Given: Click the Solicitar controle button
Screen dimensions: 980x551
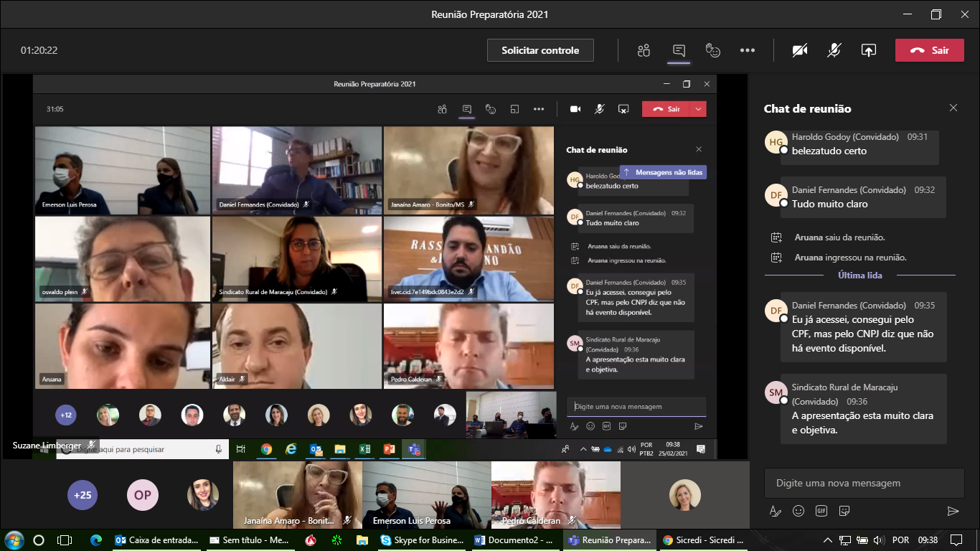Looking at the screenshot, I should point(540,50).
